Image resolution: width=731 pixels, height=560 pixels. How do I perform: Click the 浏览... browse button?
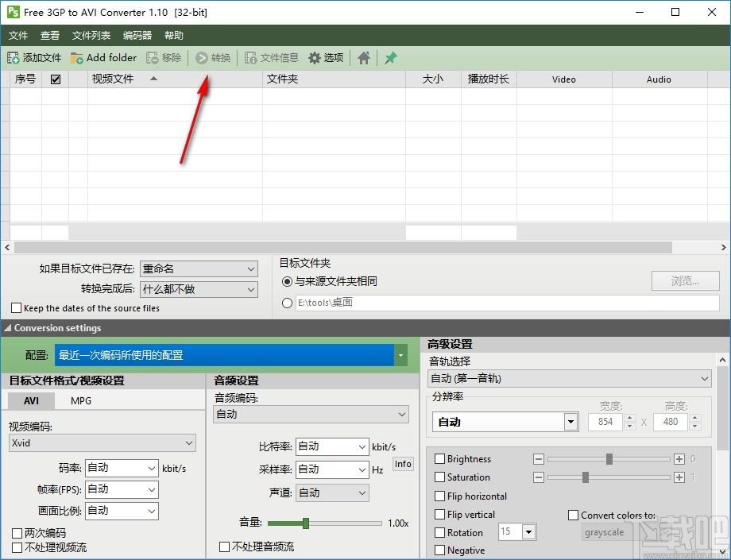(685, 281)
